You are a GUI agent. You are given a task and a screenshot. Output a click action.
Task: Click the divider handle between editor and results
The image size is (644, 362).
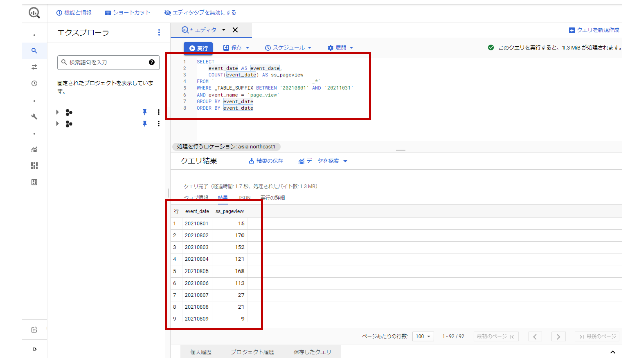400,150
